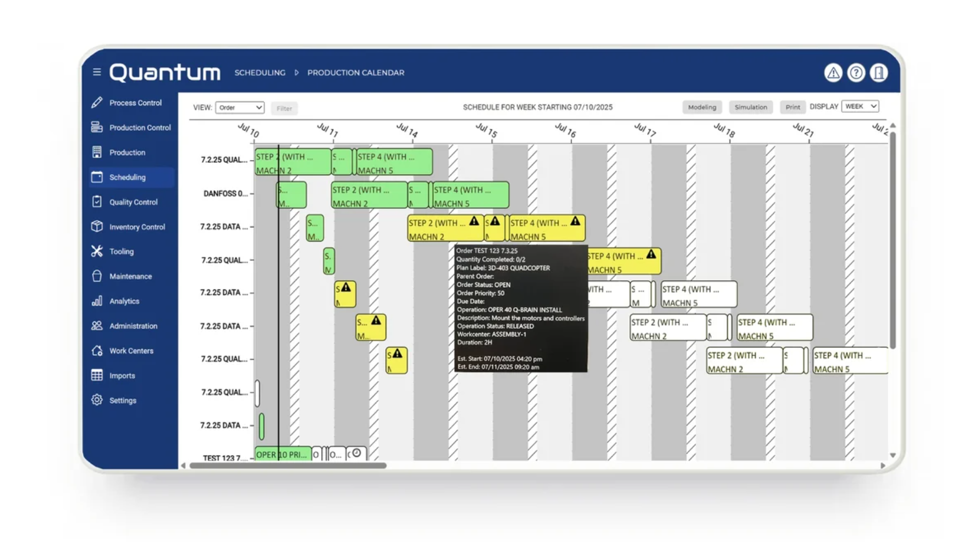
Task: Open Inventory Control via the box icon
Action: click(x=97, y=227)
